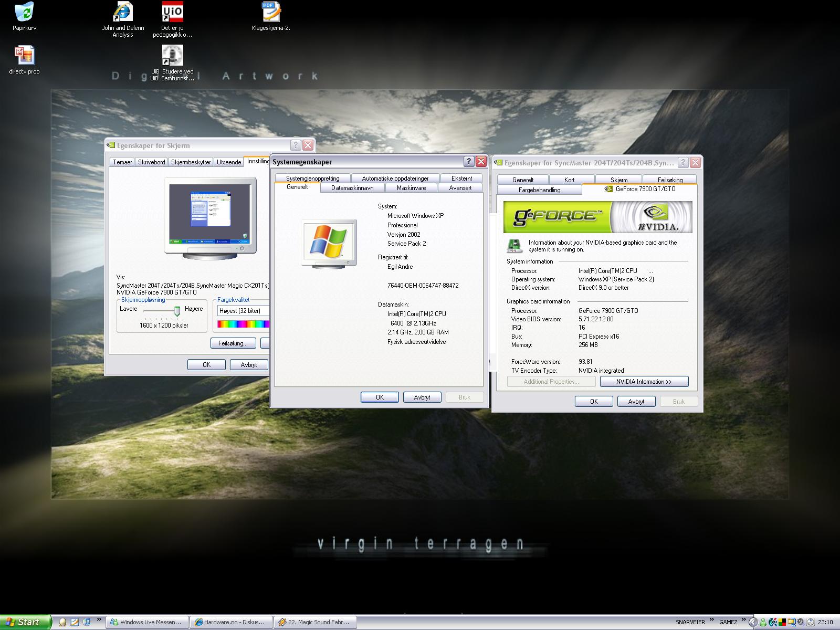
Task: Select Generelt tab in SyncMaster properties
Action: [x=522, y=180]
